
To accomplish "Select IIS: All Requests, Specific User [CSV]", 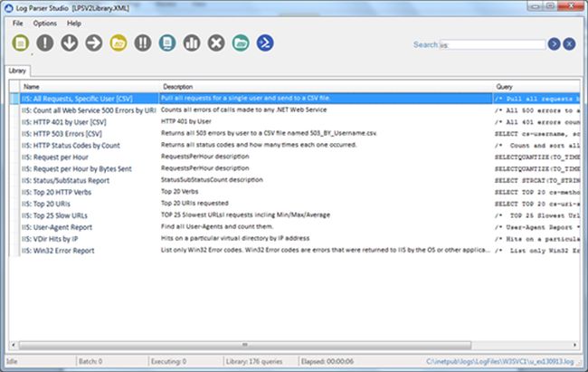I will tap(77, 99).
